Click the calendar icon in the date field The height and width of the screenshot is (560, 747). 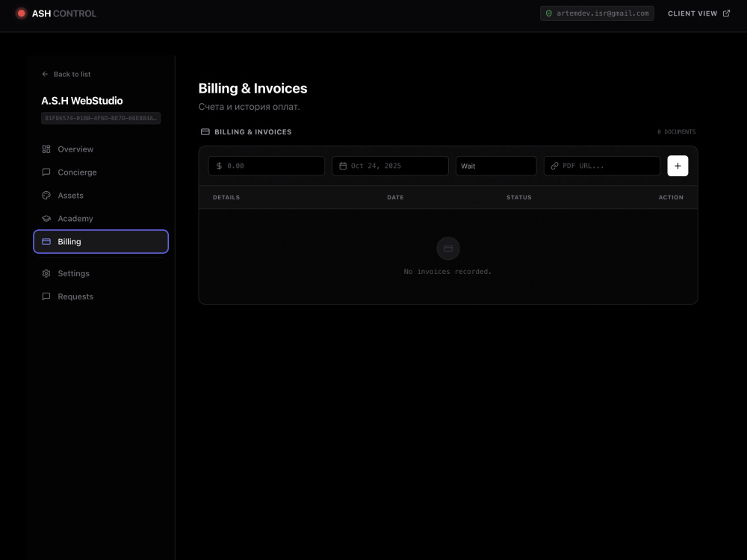[343, 166]
